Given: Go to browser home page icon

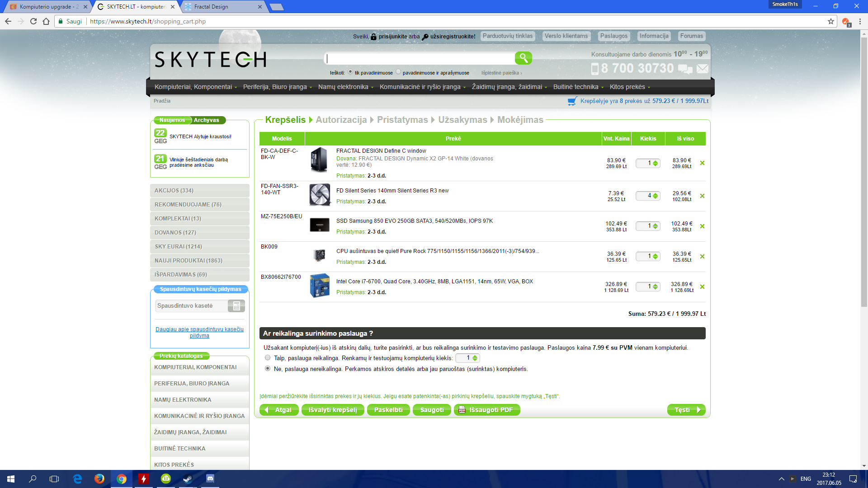Looking at the screenshot, I should coord(46,21).
